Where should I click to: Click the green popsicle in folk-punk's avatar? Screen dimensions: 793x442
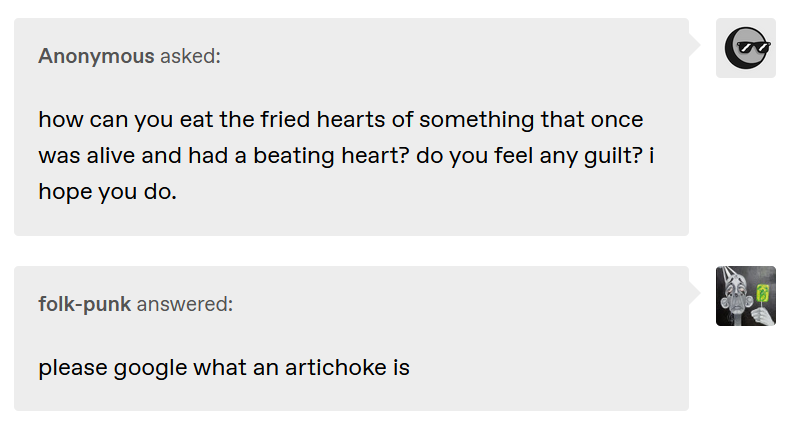click(x=762, y=294)
